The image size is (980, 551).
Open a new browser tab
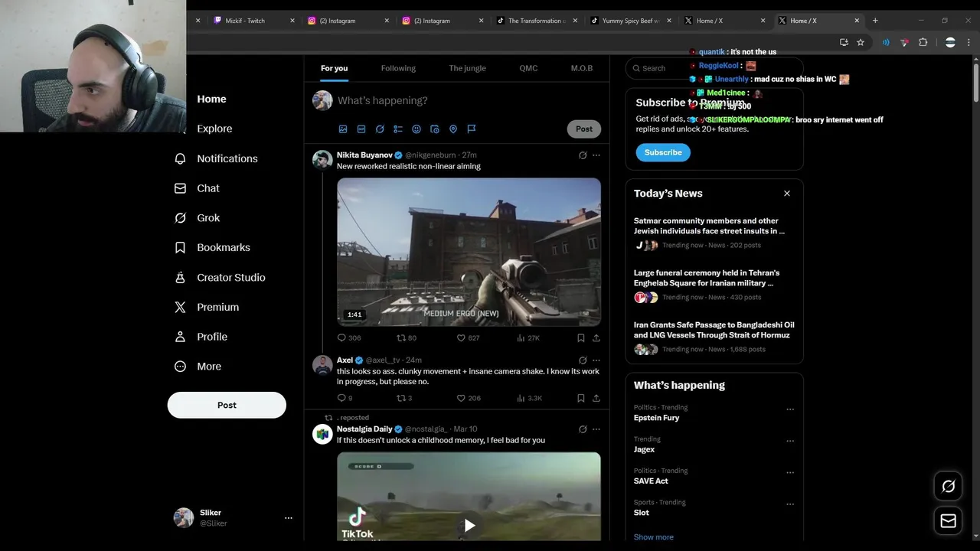click(875, 21)
